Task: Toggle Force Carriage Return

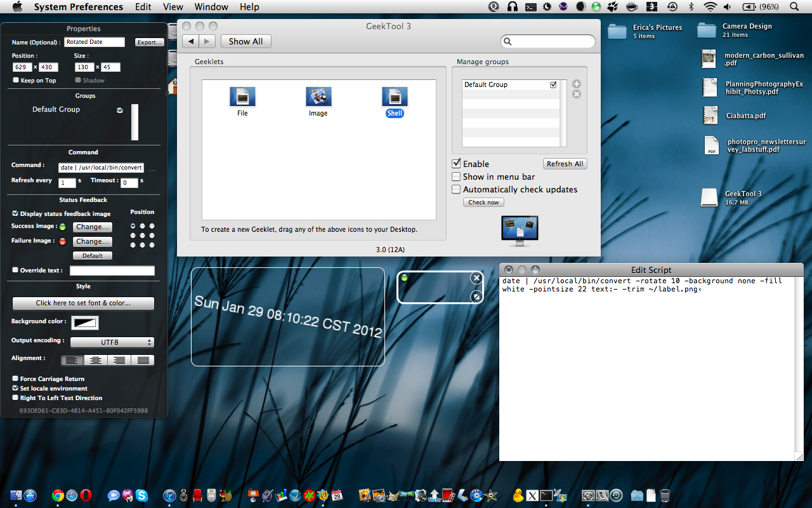Action: (x=16, y=379)
